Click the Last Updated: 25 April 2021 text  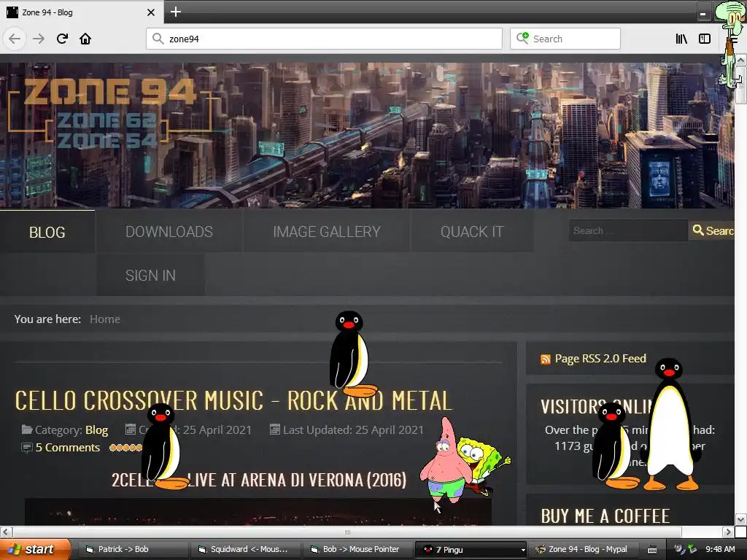click(x=353, y=430)
